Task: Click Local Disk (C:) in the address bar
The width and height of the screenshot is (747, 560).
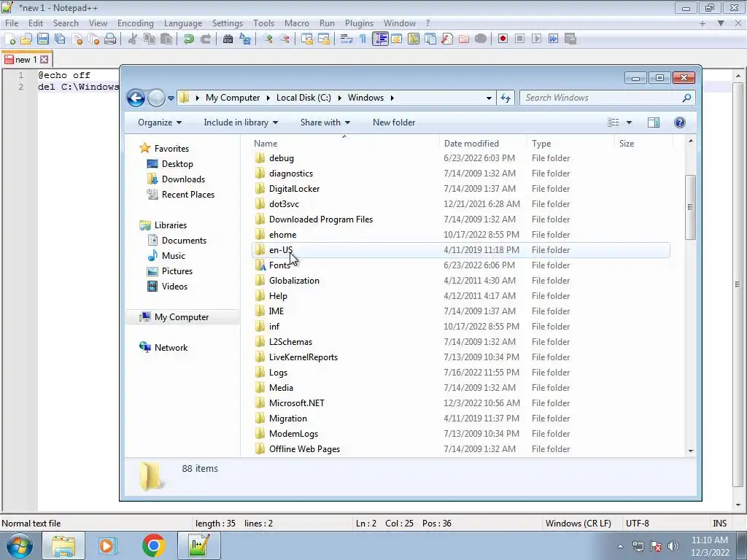Action: tap(303, 98)
